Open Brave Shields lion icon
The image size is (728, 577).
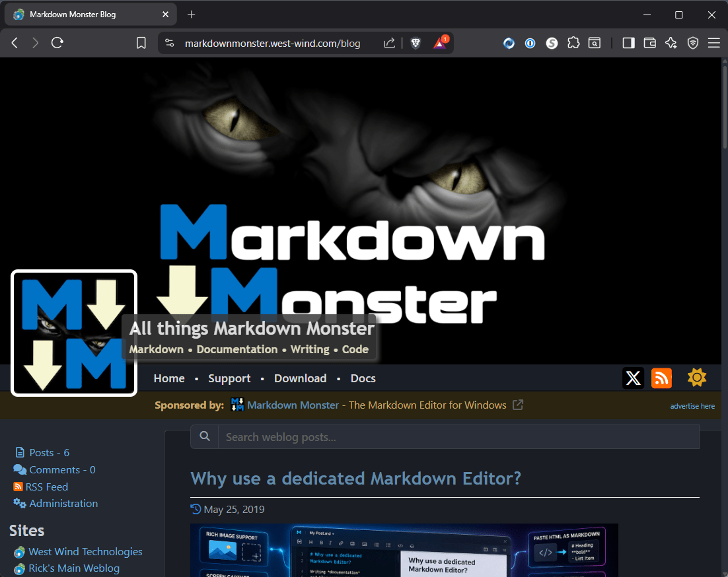point(416,43)
